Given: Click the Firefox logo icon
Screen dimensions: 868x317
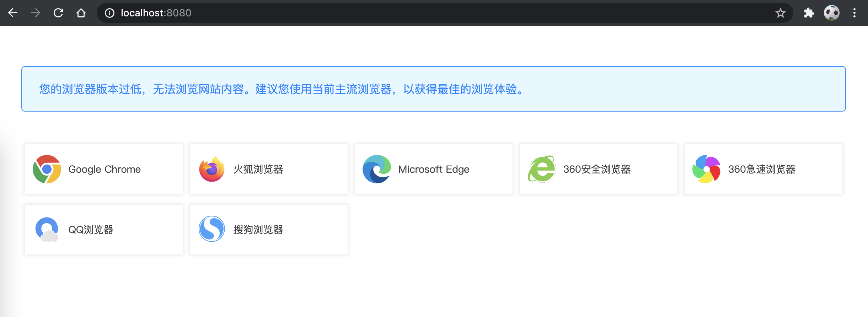Looking at the screenshot, I should point(212,169).
